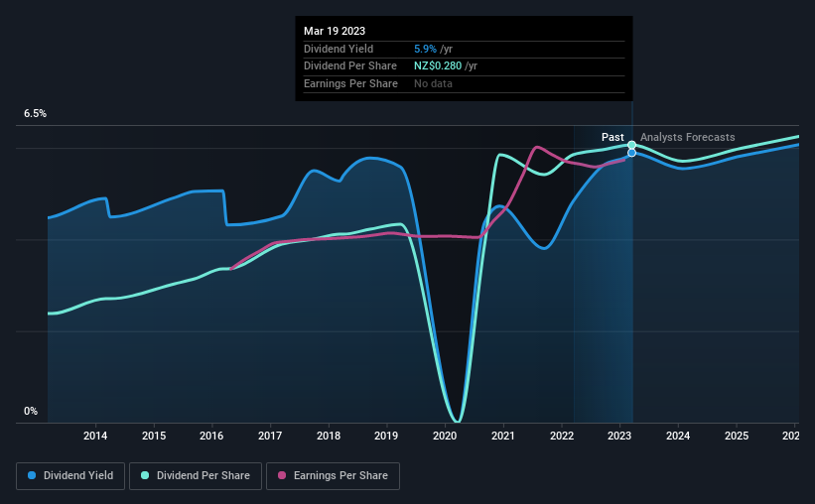Click the 2017 x-axis label

coord(270,436)
